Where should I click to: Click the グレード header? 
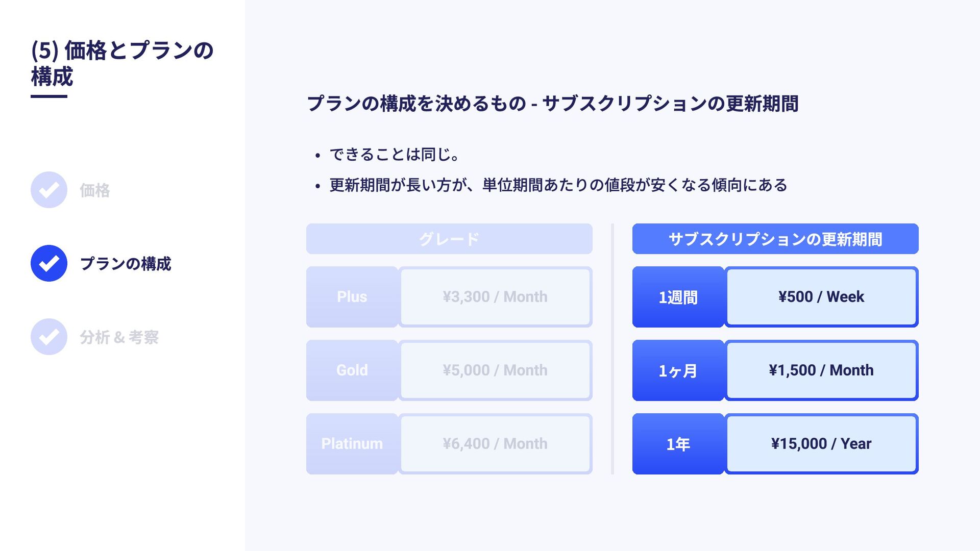[x=449, y=239]
